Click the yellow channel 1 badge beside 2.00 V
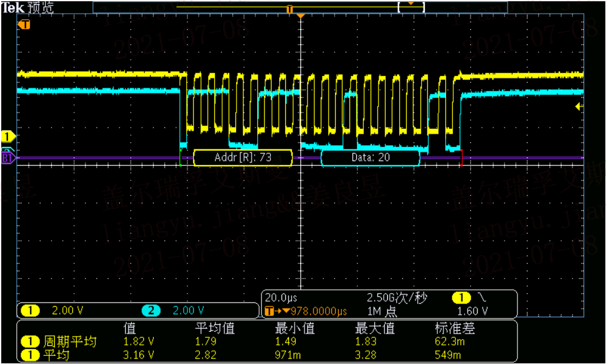The height and width of the screenshot is (364, 606). click(30, 310)
